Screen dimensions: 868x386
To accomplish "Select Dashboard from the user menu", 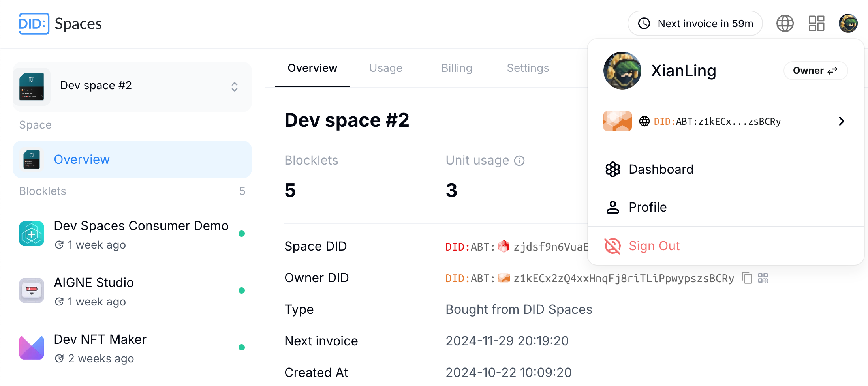I will pos(661,169).
